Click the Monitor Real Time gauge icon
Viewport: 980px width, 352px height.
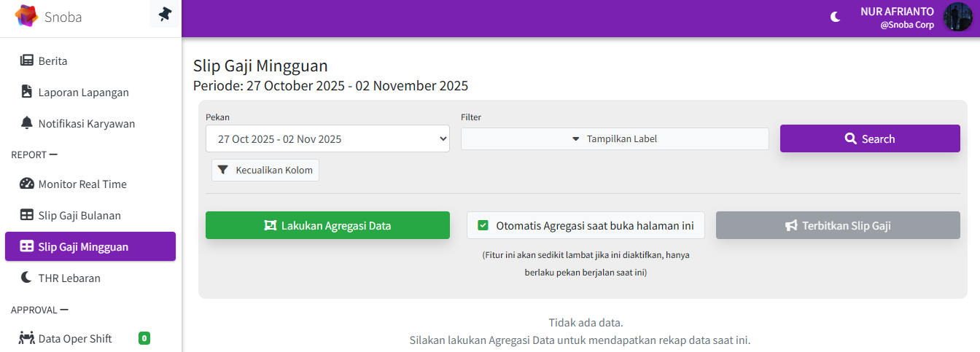click(x=27, y=184)
